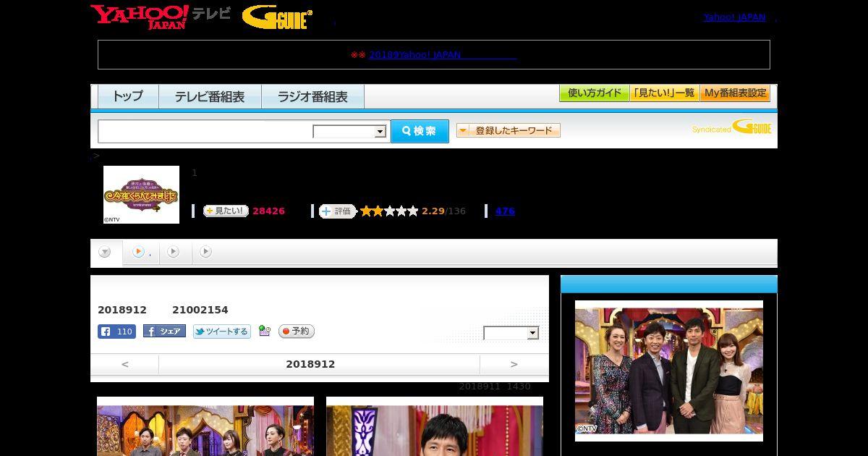The height and width of the screenshot is (456, 868).
Task: Open right program photo of man
Action: point(435,426)
